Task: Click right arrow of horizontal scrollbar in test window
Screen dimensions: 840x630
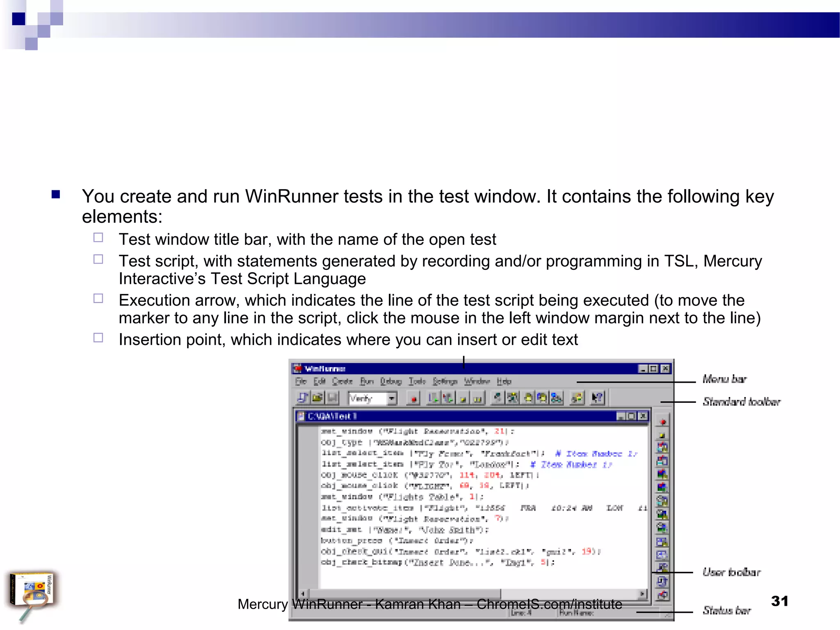Action: [642, 593]
